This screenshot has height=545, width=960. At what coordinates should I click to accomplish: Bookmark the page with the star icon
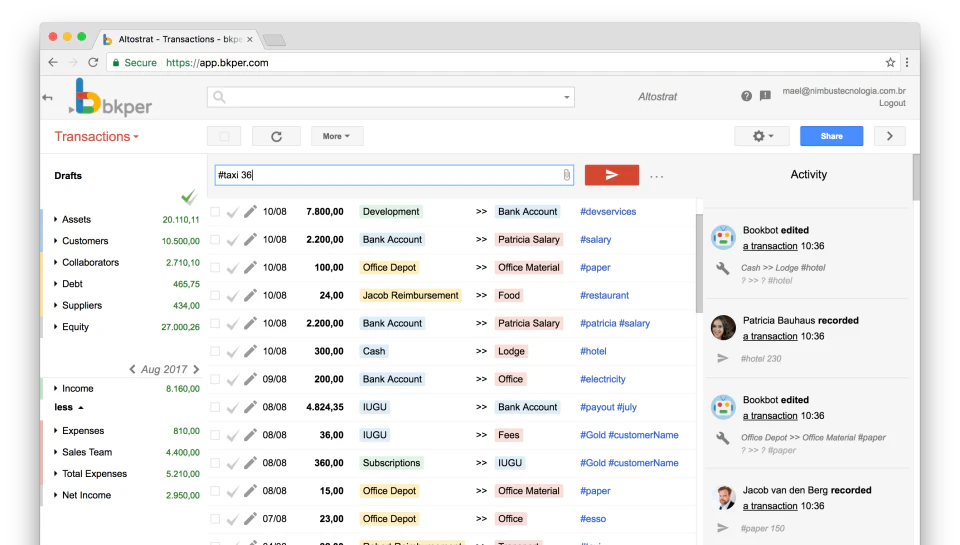pyautogui.click(x=890, y=62)
